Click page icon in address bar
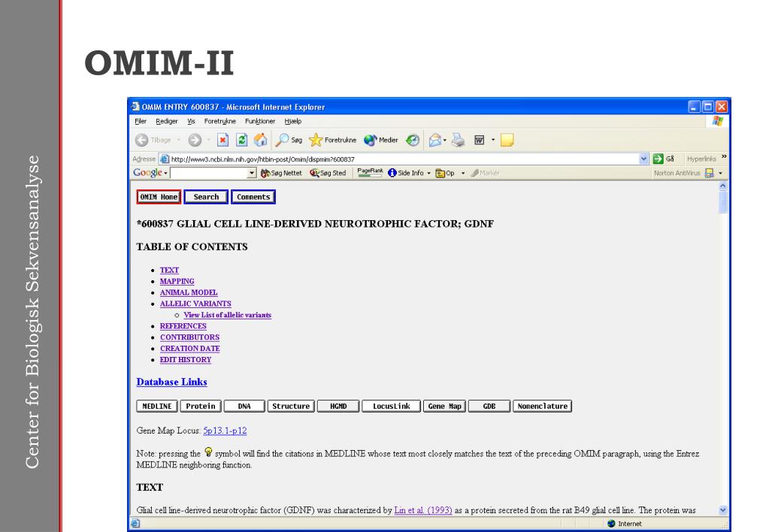Screen dimensions: 769x532 (x=165, y=159)
